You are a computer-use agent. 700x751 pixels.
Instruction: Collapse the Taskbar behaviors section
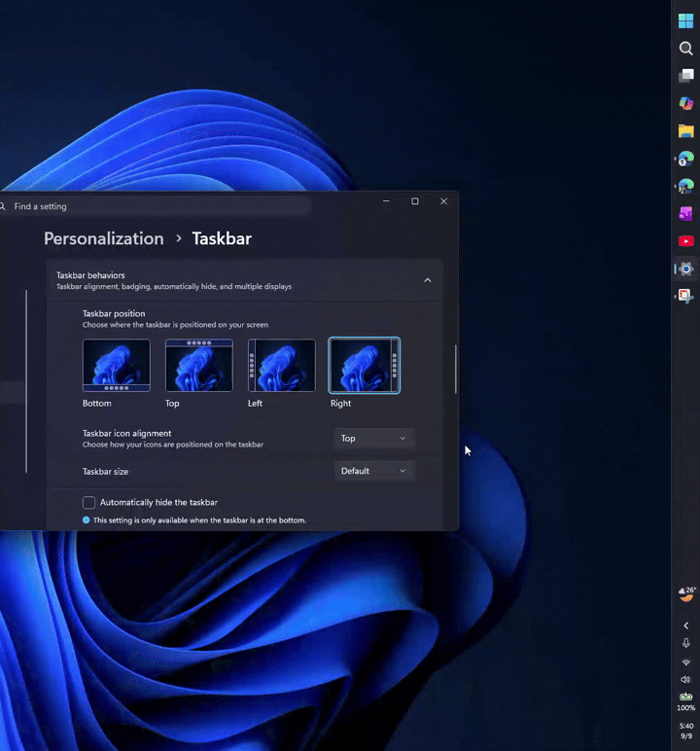pos(427,280)
